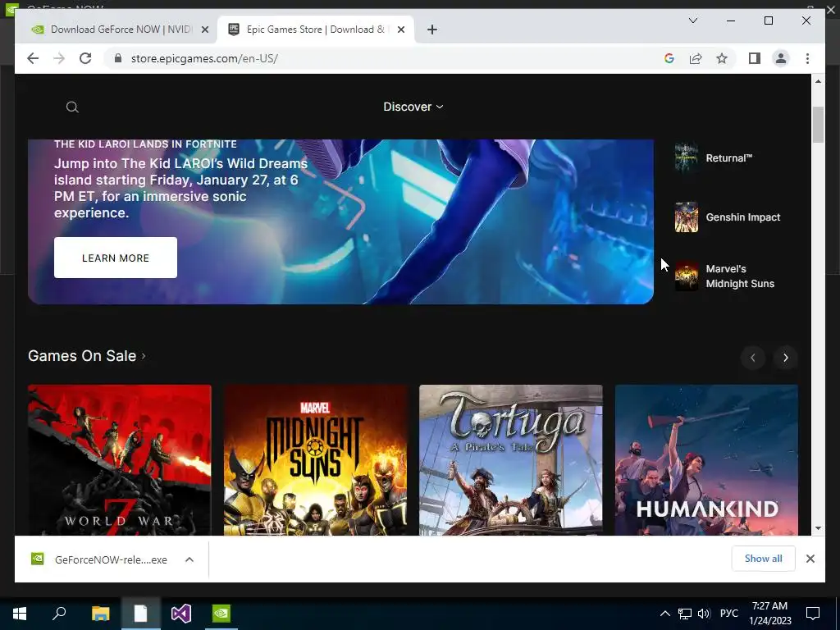Open a new browser tab
The image size is (840, 630).
tap(432, 30)
